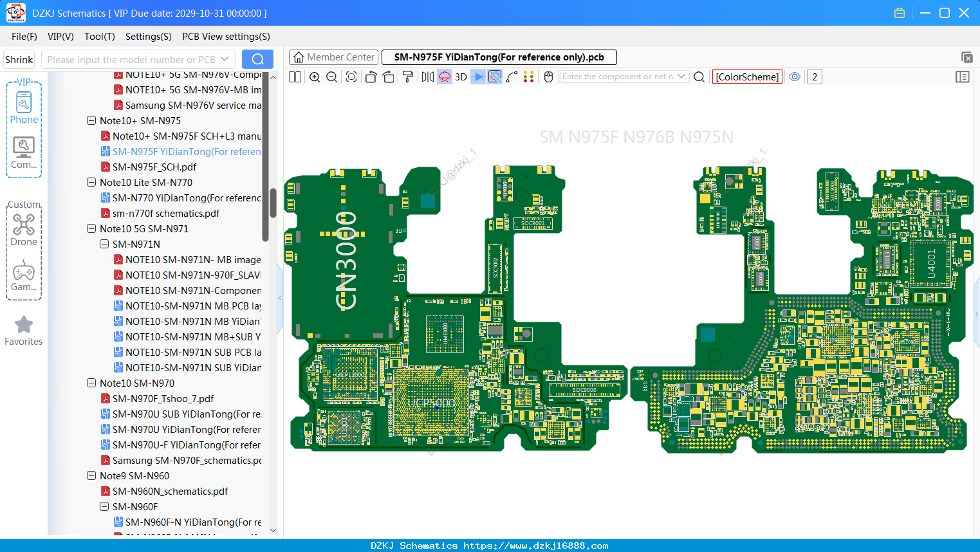Viewport: 980px width, 552px height.
Task: Toggle the right side panel icon
Action: click(963, 77)
